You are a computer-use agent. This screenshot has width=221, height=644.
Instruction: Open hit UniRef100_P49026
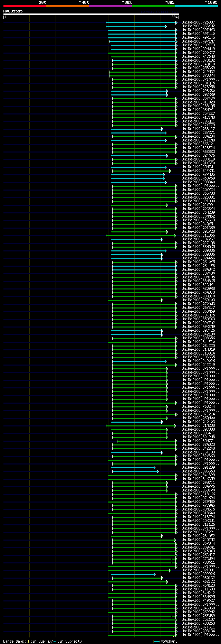[198, 361]
